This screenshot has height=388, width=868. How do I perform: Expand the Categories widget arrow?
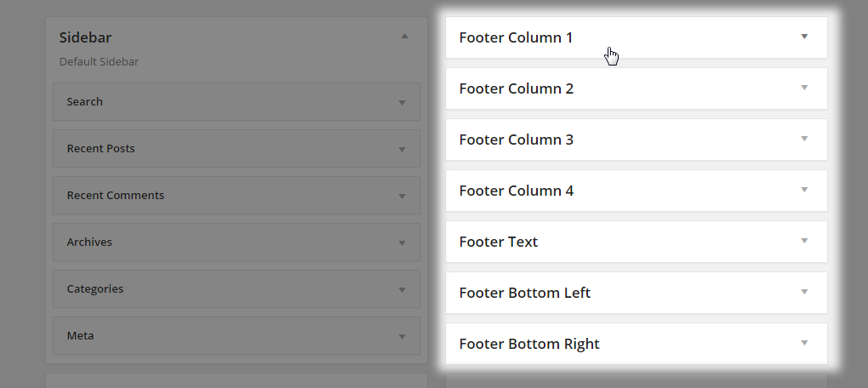[402, 289]
